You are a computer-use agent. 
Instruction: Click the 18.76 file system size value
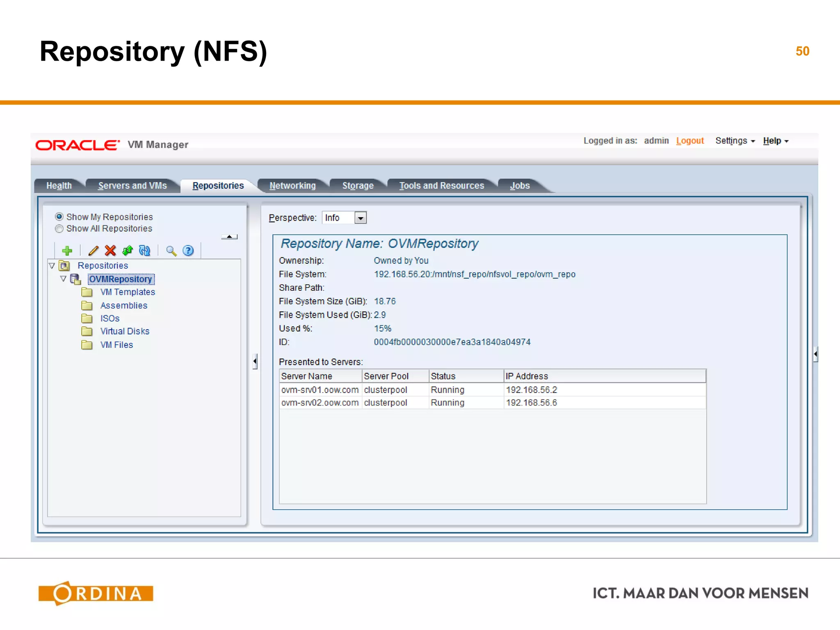pyautogui.click(x=385, y=301)
